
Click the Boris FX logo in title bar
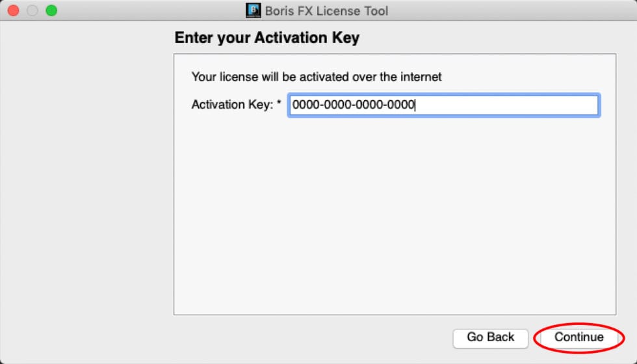pos(253,10)
